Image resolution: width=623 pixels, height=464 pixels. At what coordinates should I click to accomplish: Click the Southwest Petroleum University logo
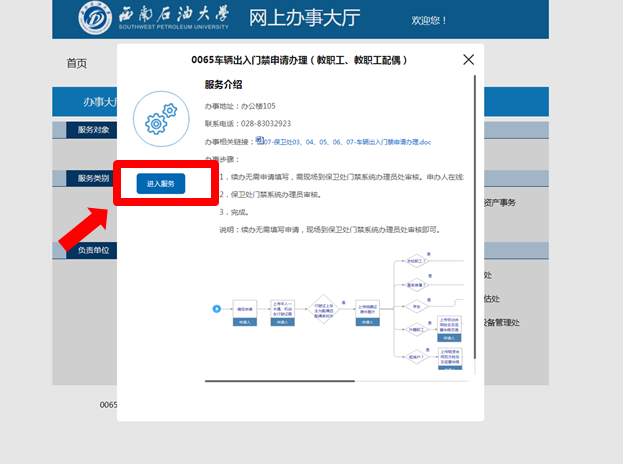(98, 19)
